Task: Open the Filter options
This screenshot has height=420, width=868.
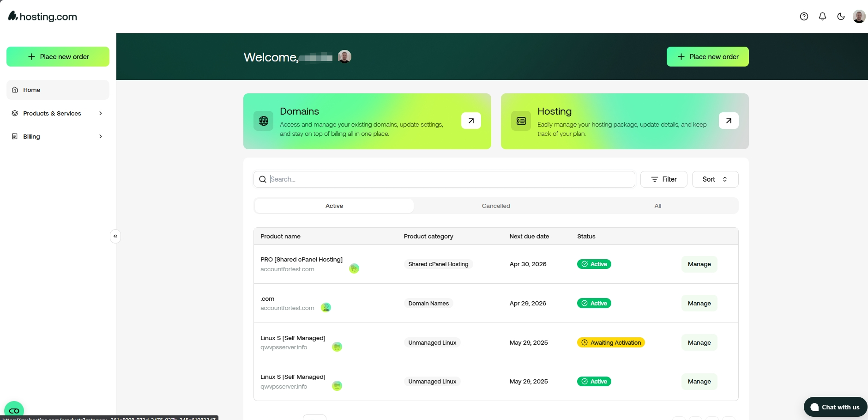Action: (663, 179)
